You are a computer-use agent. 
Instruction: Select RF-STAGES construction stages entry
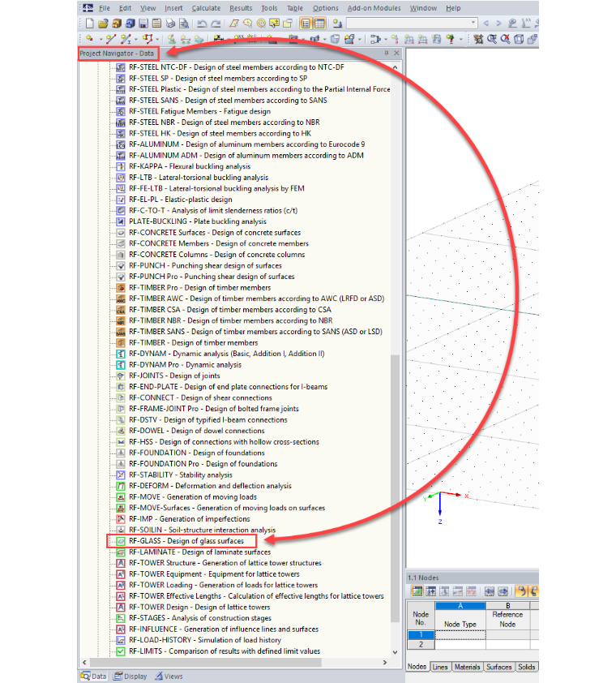200,617
